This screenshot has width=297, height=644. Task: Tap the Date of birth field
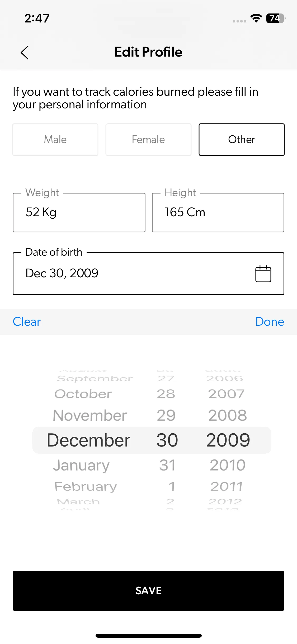132,274
